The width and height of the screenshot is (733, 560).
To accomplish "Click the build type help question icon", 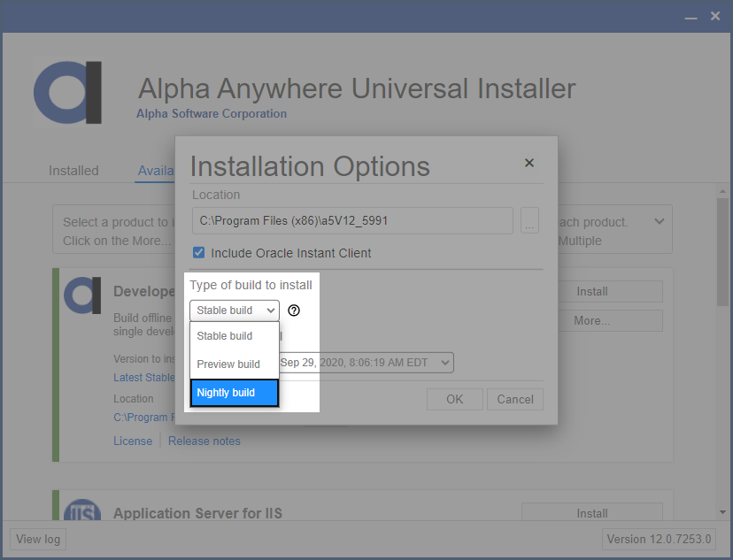I will [294, 311].
